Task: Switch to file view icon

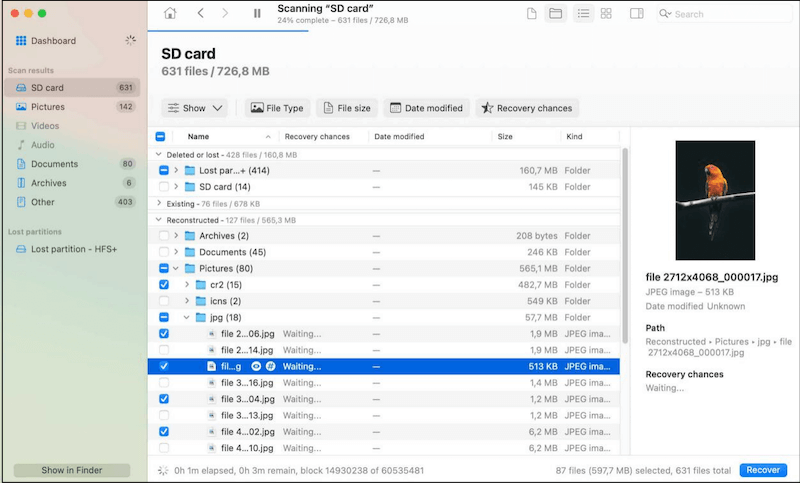Action: click(531, 14)
